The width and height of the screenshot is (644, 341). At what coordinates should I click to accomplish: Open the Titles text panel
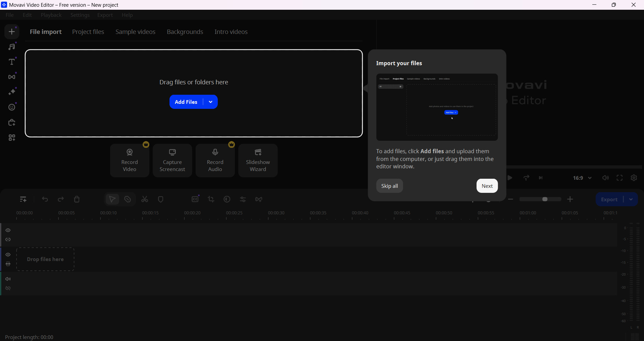pyautogui.click(x=12, y=62)
